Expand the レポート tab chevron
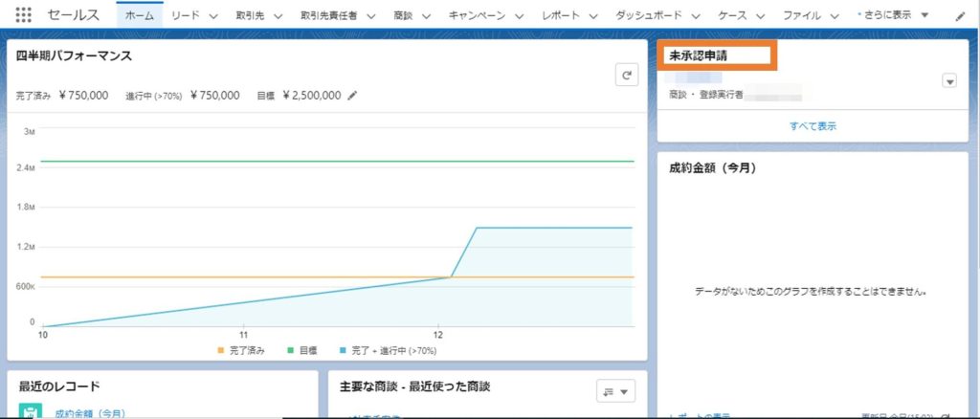This screenshot has height=419, width=980. tap(593, 16)
